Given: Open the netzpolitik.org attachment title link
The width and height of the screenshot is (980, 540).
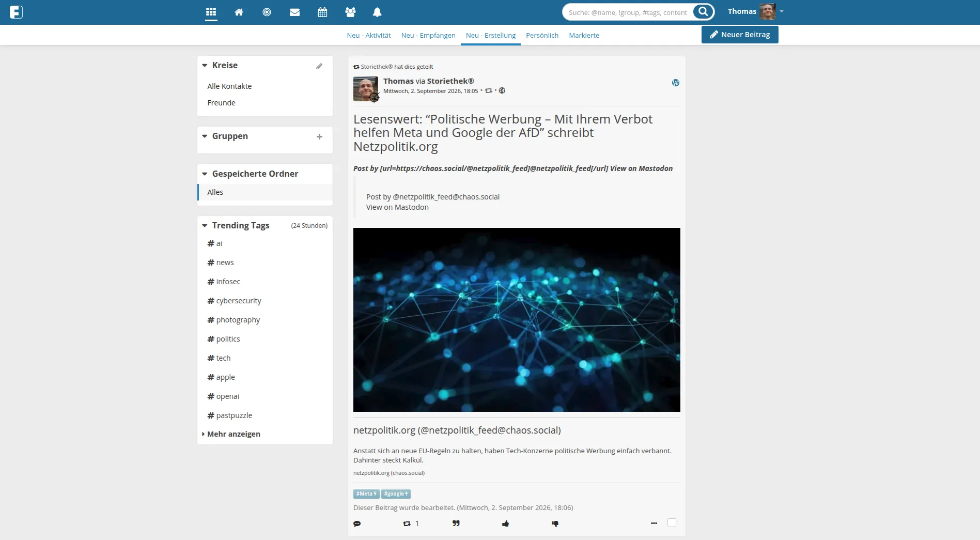Looking at the screenshot, I should click(457, 430).
